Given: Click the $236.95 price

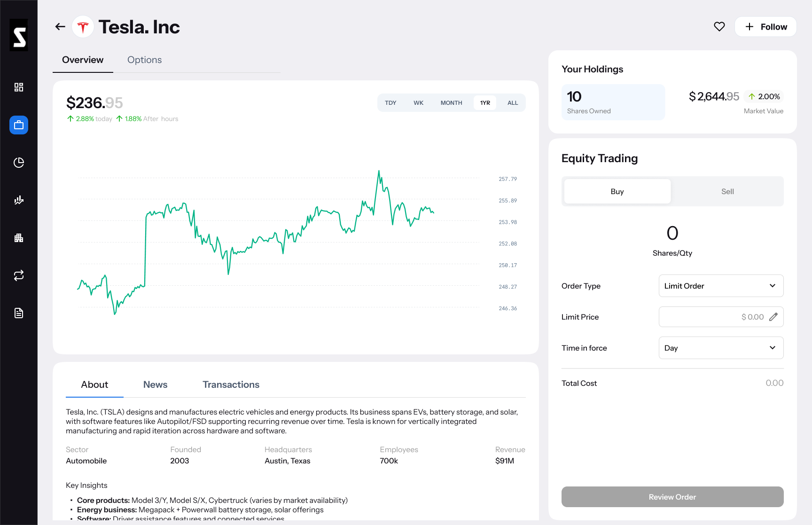Looking at the screenshot, I should (x=94, y=102).
